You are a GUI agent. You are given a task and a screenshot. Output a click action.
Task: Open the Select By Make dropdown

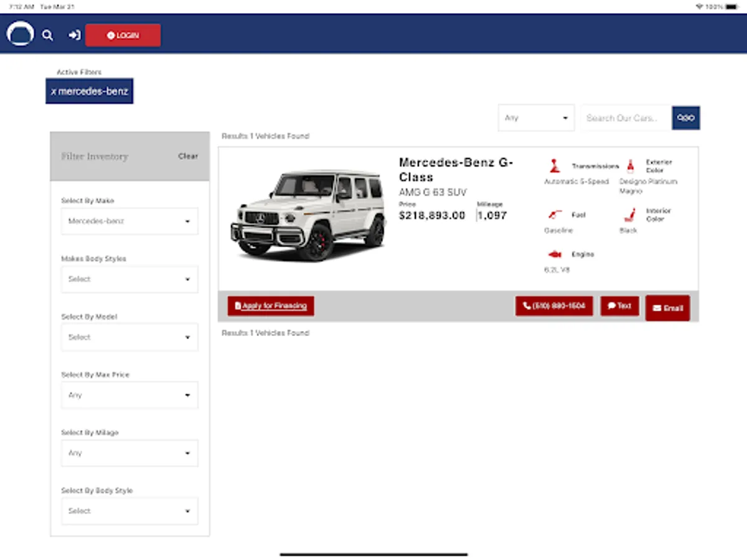pos(129,221)
